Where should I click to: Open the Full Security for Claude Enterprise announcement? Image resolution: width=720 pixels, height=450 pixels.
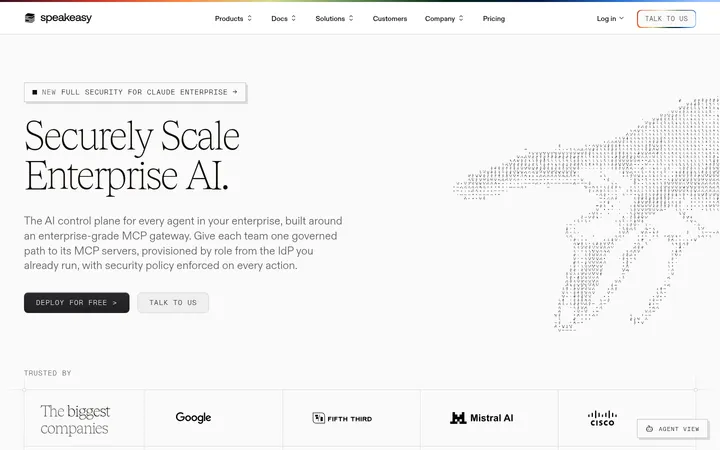(x=135, y=92)
